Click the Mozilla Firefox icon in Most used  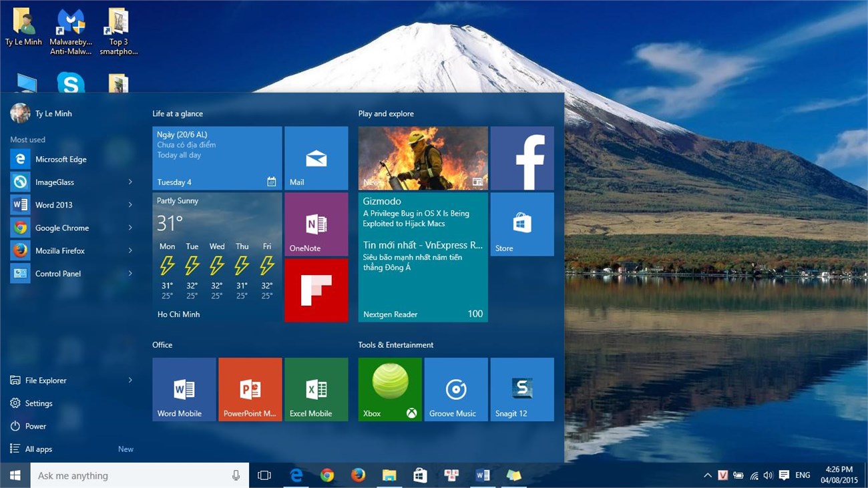point(20,250)
